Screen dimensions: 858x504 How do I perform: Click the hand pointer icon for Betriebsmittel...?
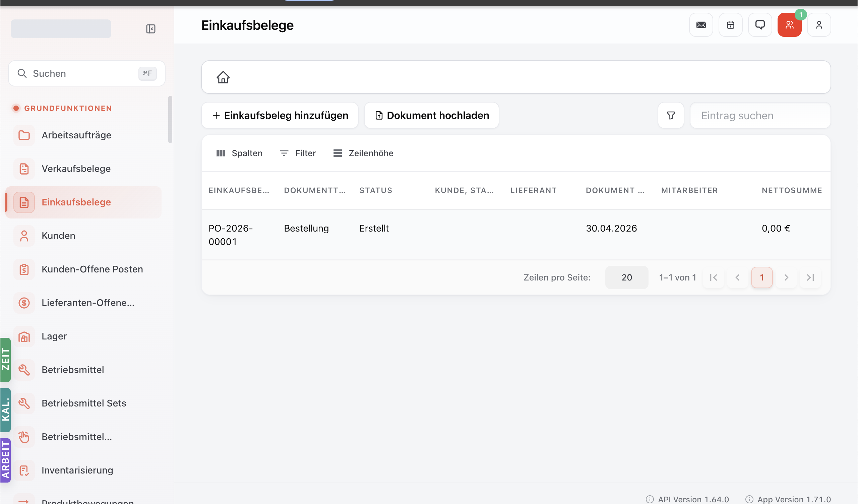[x=24, y=437]
